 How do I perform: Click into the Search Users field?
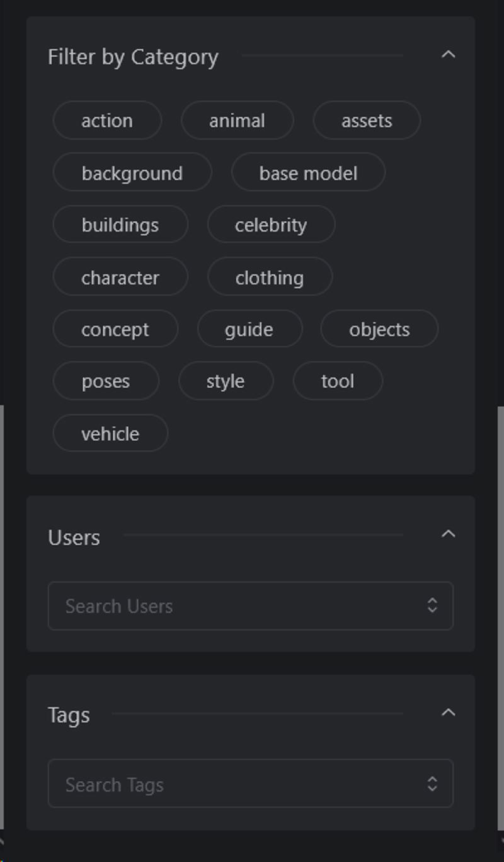pyautogui.click(x=250, y=605)
